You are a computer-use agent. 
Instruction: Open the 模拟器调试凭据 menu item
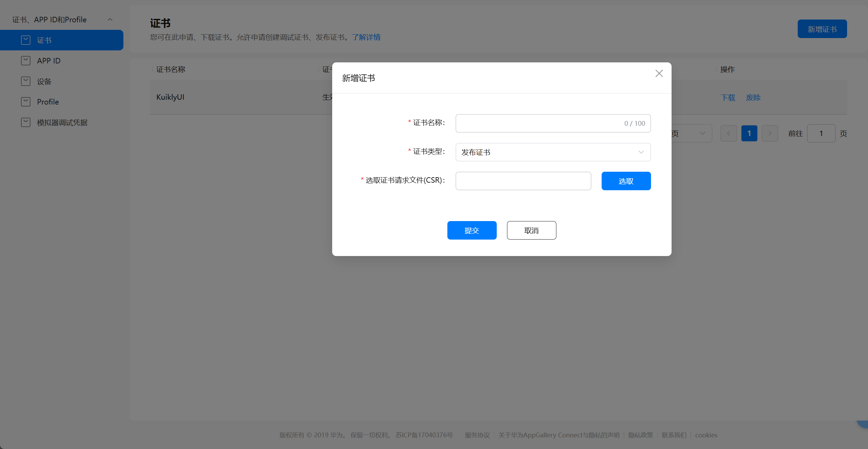coord(62,122)
